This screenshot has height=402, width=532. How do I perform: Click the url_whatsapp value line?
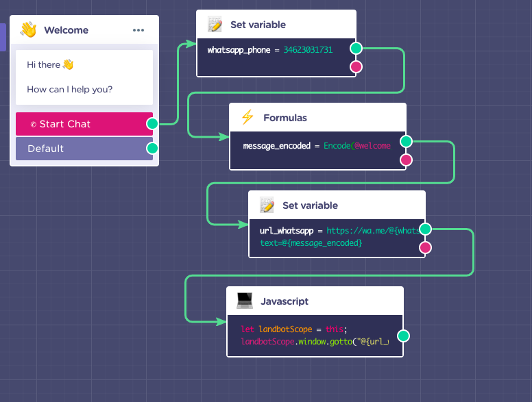point(339,231)
